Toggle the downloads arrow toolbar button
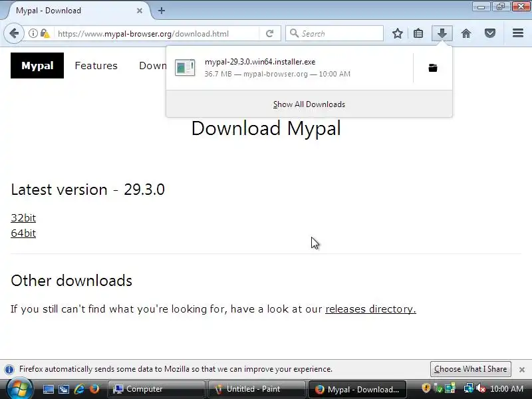Viewport: 532px width, 399px height. point(442,33)
